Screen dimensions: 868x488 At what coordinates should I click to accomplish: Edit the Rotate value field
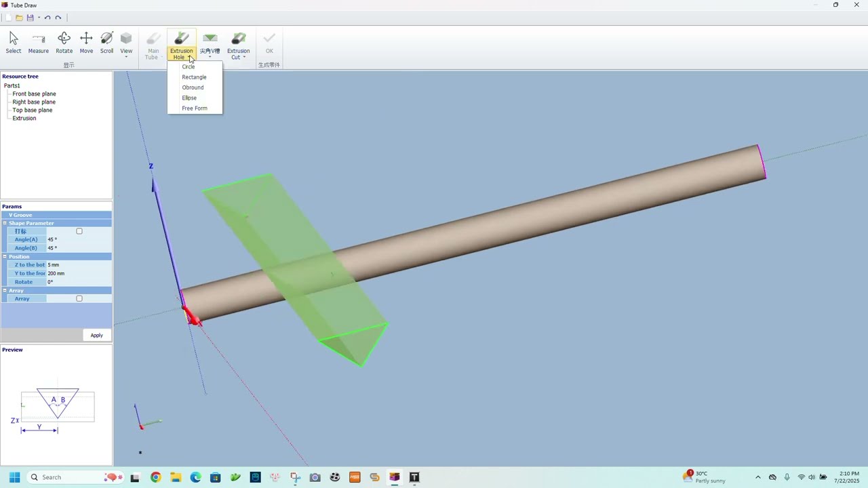79,282
